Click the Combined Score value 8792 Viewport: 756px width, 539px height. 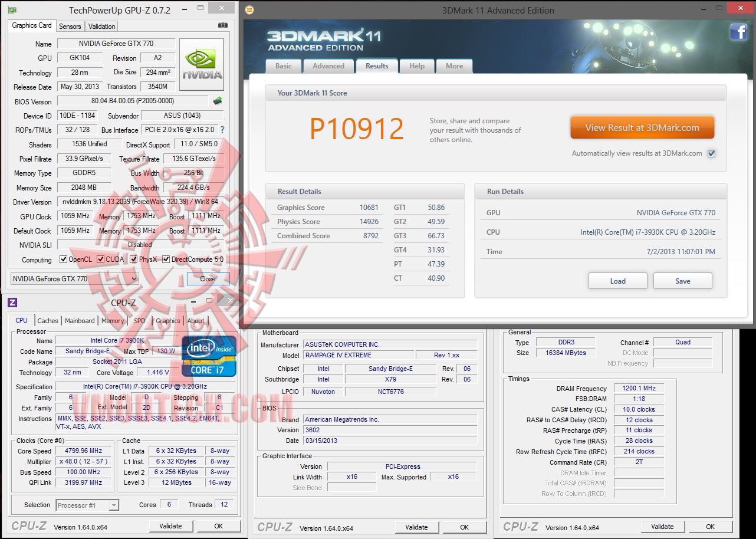tap(371, 236)
